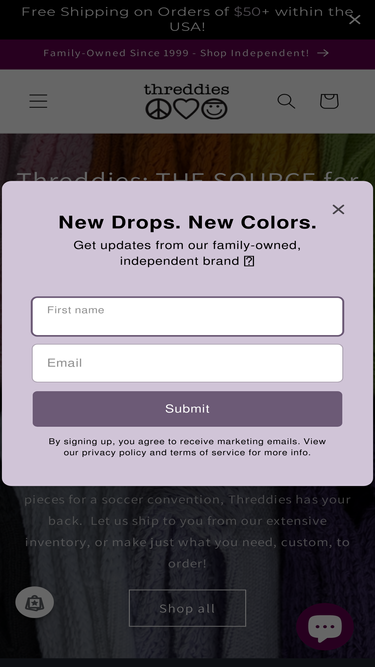Open the rewards bag star icon
The width and height of the screenshot is (375, 667).
tap(34, 602)
